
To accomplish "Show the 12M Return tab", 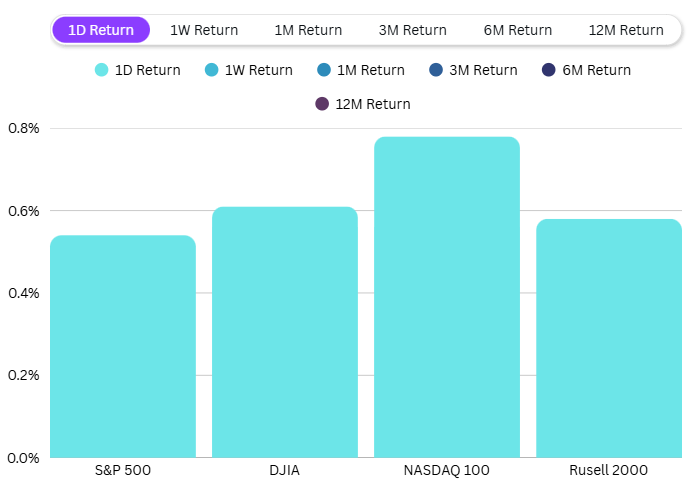I will click(x=626, y=30).
